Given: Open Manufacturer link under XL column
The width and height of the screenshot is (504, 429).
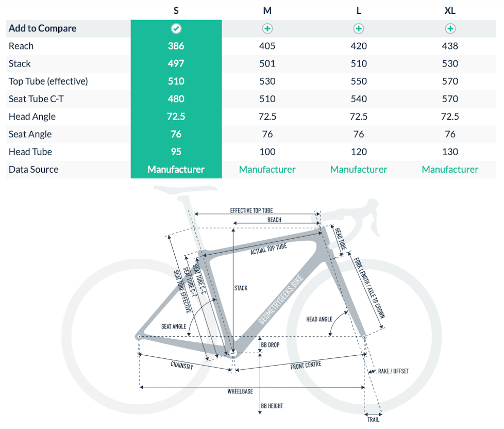Looking at the screenshot, I should (x=450, y=169).
